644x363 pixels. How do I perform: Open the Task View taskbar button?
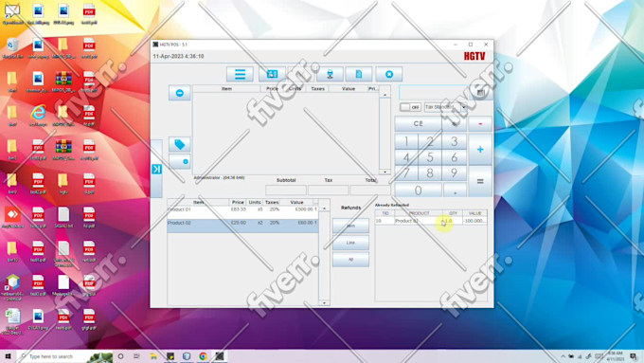click(x=136, y=356)
